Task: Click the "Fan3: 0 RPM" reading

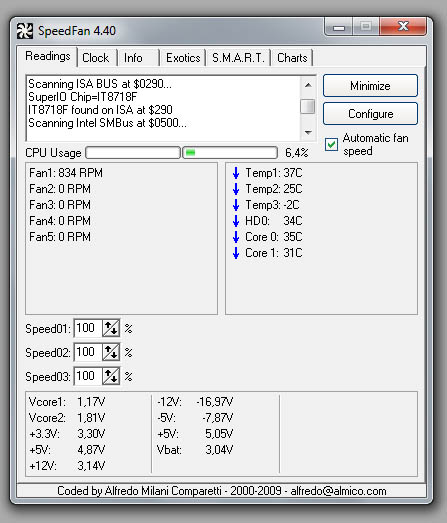Action: click(60, 205)
